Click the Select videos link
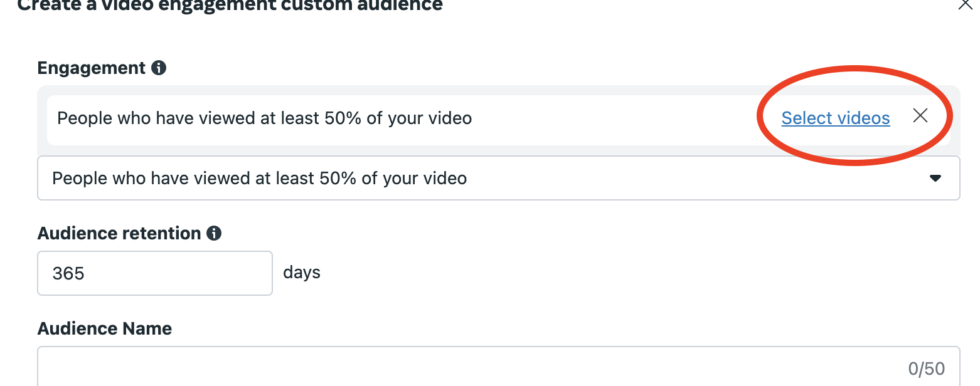 835,118
